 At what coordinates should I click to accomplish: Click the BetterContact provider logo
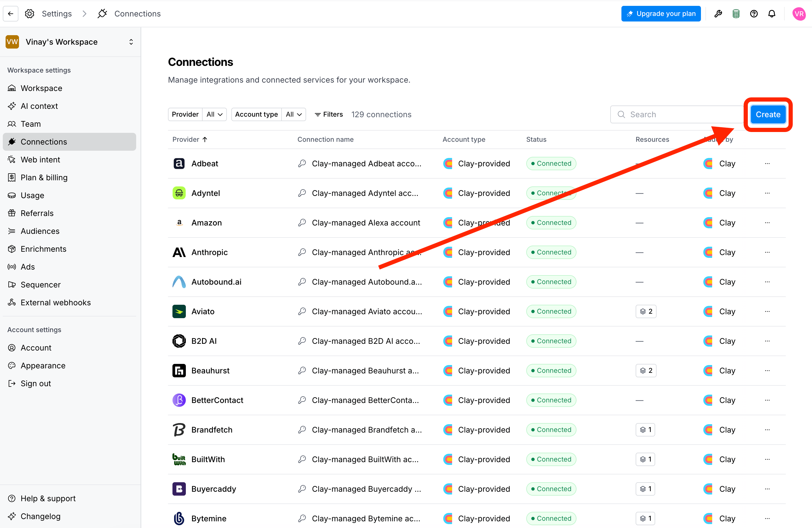point(179,400)
